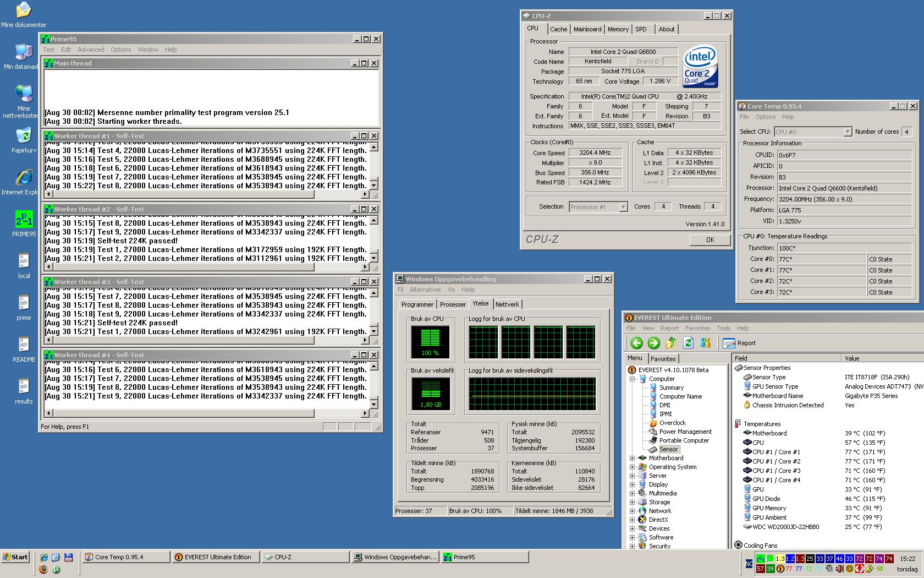Screen dimensions: 924x578
Task: Select Power Management in EVEREST tree
Action: point(685,432)
